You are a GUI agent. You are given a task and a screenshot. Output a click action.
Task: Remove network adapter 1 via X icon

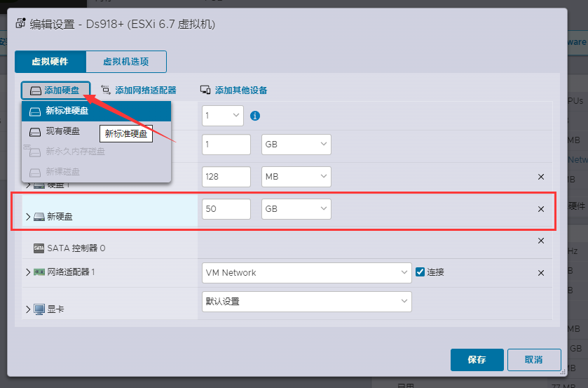tap(540, 273)
